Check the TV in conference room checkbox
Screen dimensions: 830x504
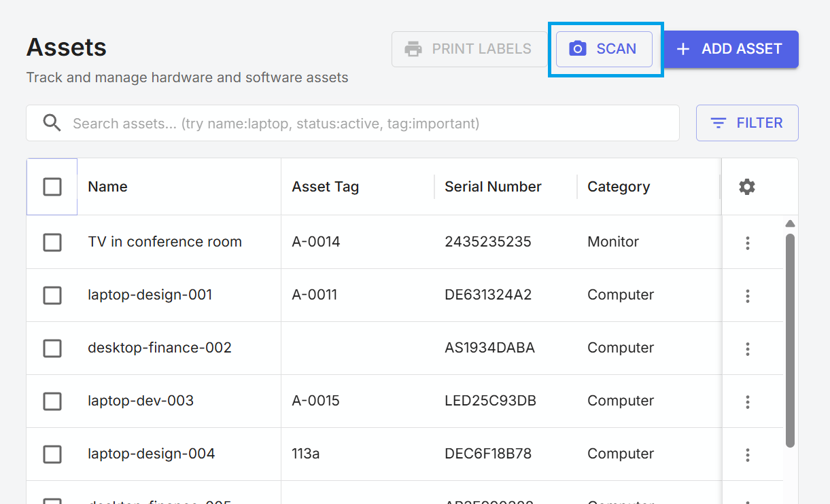pos(52,242)
